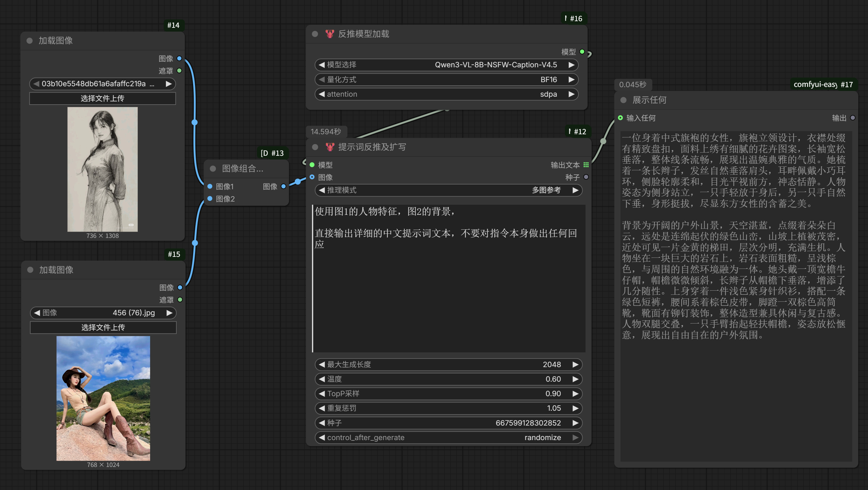Increase 最大生成长度 with its right arrow

tap(576, 364)
